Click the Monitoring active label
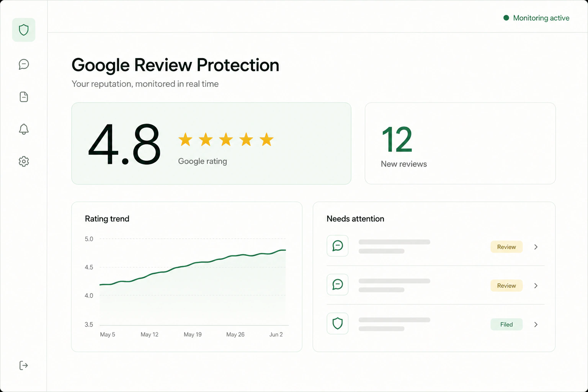Screen dimensions: 588x392 pos(541,18)
